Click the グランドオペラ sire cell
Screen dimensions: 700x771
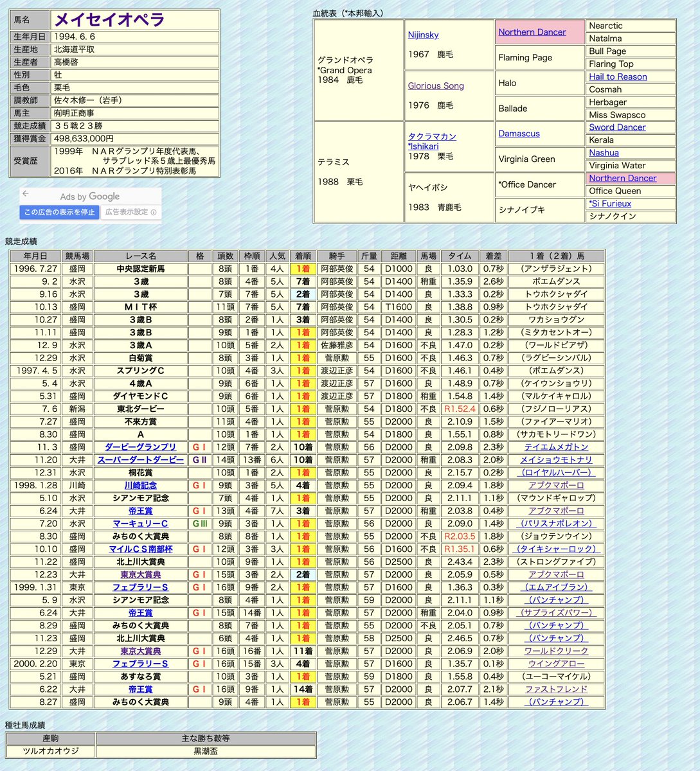[x=358, y=70]
